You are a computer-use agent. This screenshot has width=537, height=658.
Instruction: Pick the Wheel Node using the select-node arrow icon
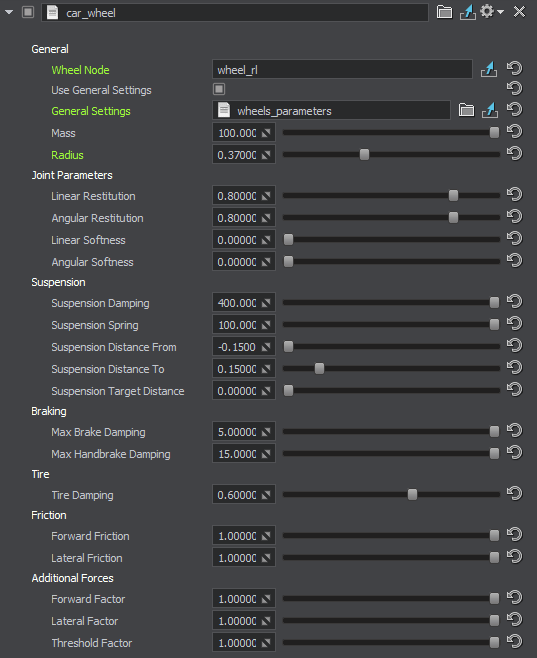pyautogui.click(x=489, y=69)
